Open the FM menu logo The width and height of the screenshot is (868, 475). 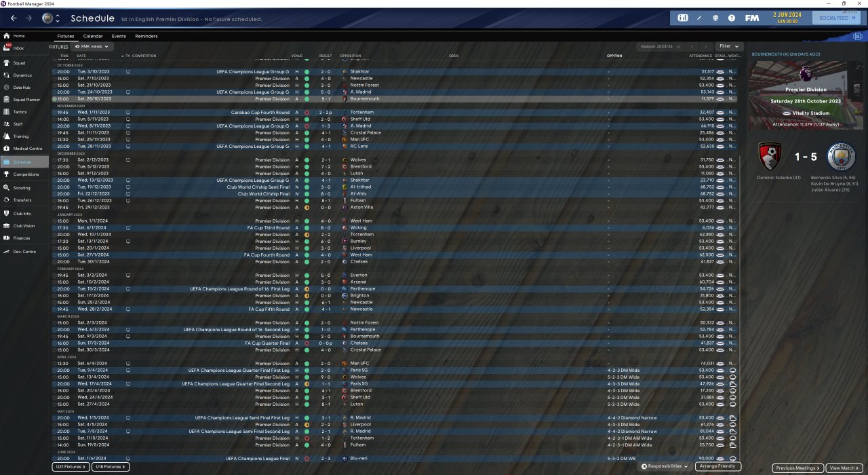(751, 18)
